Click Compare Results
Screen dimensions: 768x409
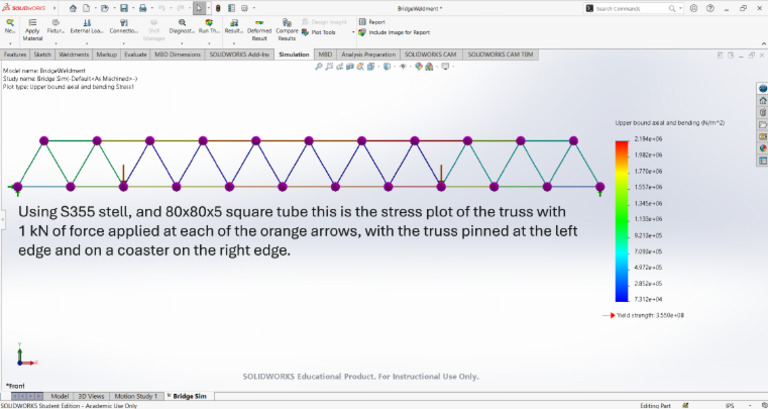click(287, 30)
